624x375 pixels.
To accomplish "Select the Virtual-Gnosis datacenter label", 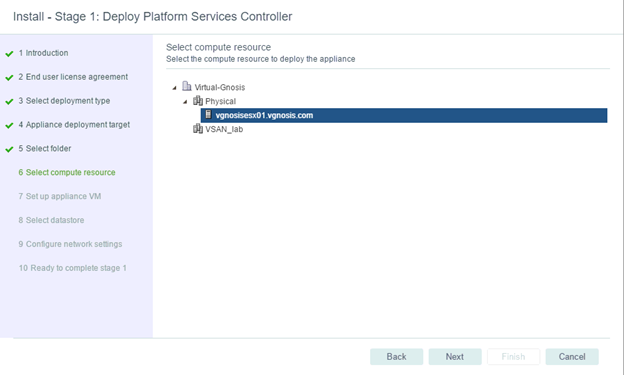I will point(220,87).
